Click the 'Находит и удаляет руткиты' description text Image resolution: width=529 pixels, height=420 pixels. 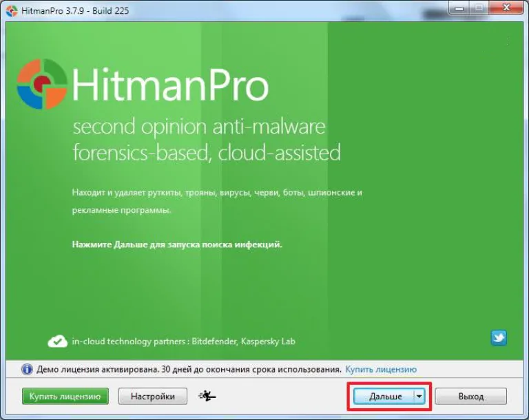pyautogui.click(x=217, y=201)
